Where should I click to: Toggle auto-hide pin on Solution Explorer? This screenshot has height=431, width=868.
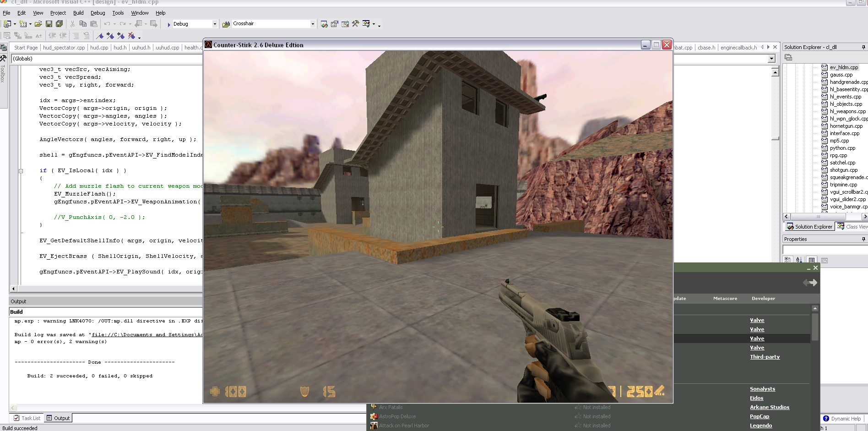click(863, 47)
